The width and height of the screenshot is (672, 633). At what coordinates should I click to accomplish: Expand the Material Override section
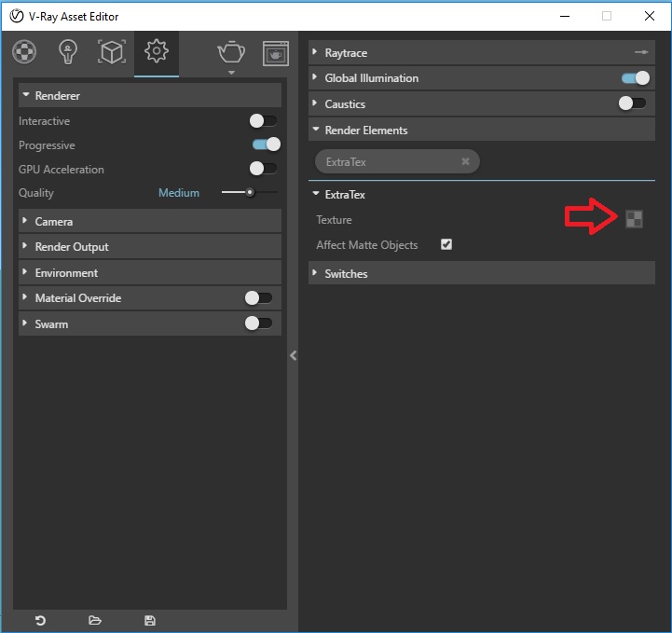pyautogui.click(x=150, y=298)
